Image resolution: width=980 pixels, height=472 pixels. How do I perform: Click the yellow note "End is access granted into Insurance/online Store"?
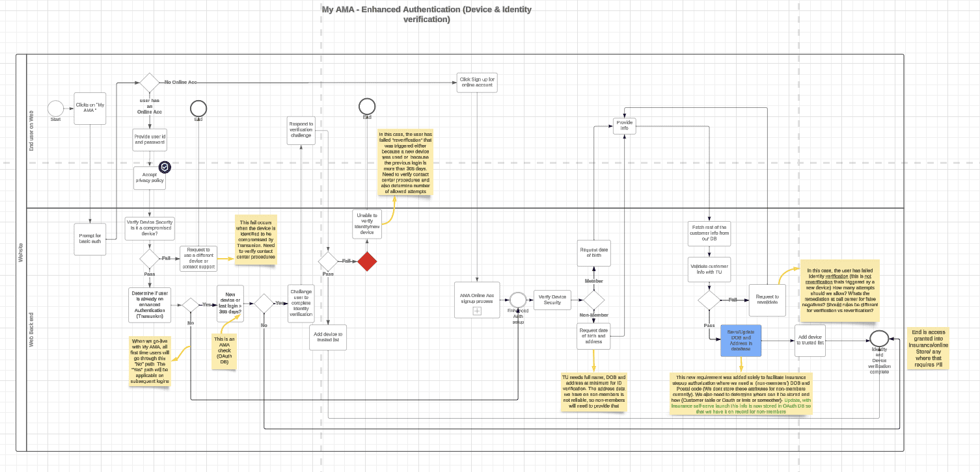(928, 348)
